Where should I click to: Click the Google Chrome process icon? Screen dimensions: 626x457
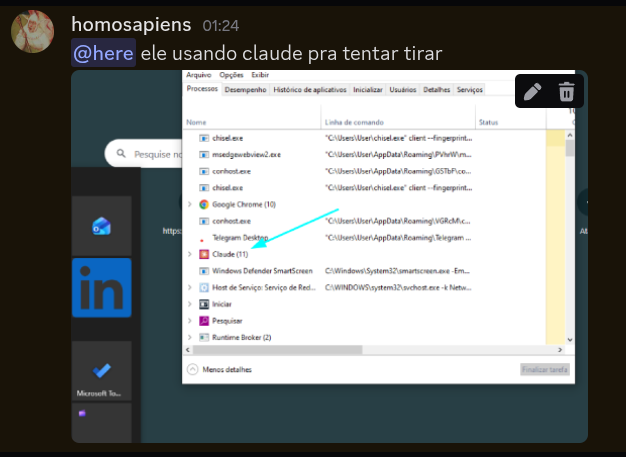[204, 204]
